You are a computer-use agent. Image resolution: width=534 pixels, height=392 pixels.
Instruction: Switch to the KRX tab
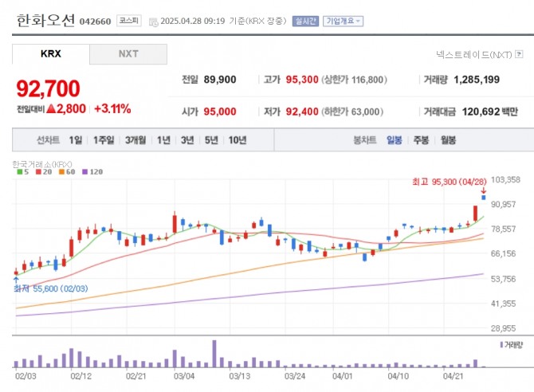tap(51, 54)
